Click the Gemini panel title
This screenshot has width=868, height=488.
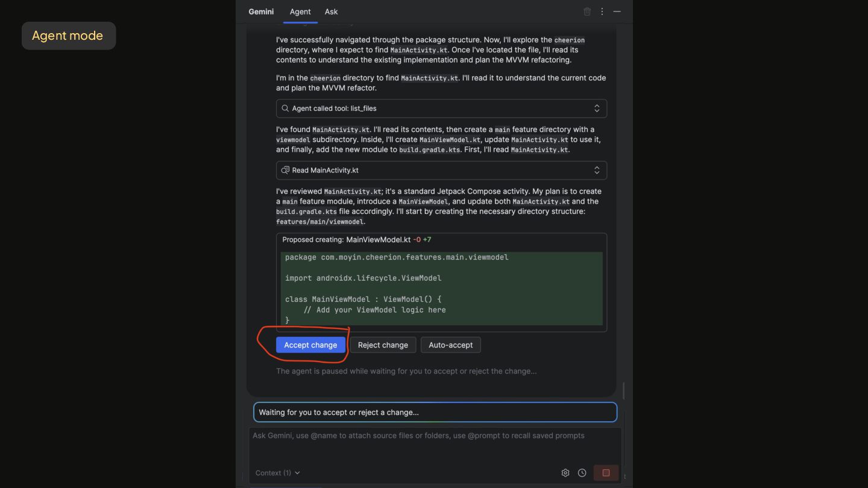pyautogui.click(x=261, y=11)
